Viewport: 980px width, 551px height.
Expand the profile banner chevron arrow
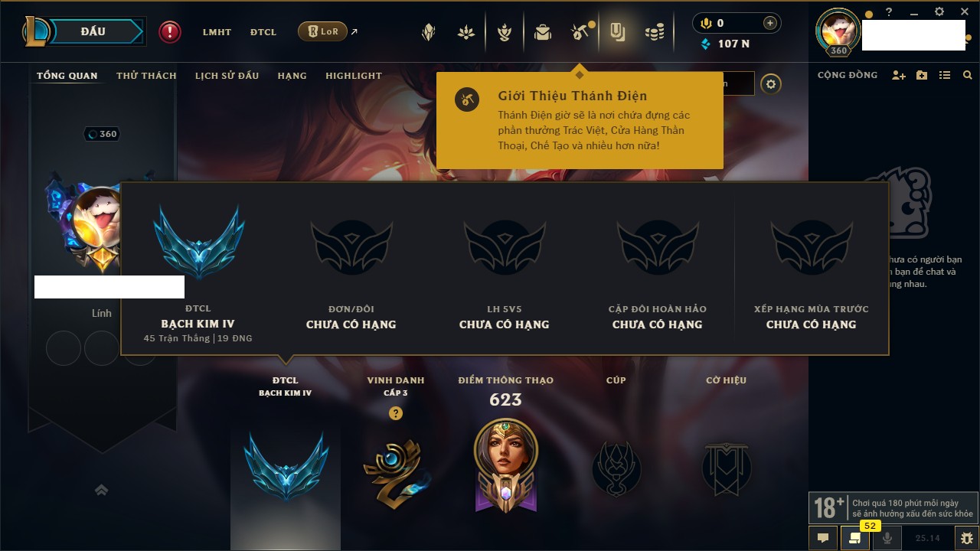tap(101, 490)
